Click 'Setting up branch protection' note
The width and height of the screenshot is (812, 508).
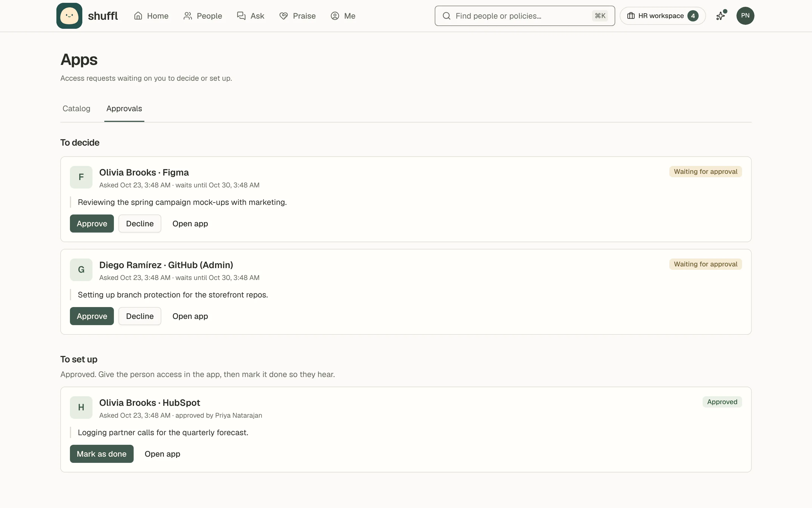coord(173,295)
